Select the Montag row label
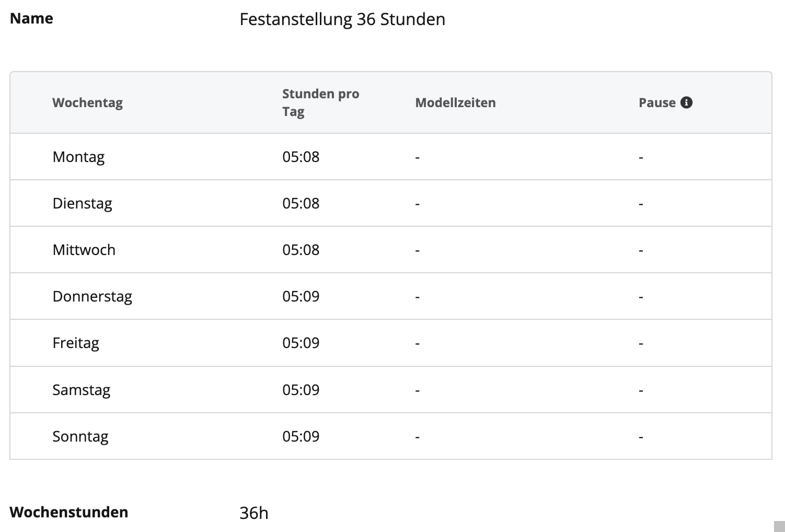This screenshot has width=785, height=532. tap(78, 157)
